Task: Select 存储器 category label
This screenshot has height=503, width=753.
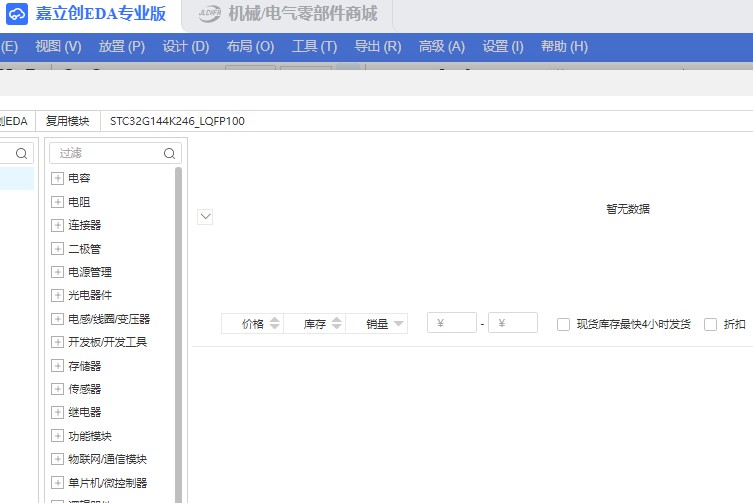Action: pyautogui.click(x=85, y=366)
